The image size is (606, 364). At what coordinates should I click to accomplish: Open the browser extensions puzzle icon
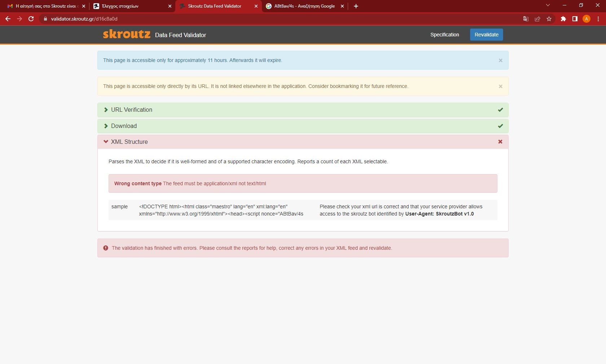pos(563,19)
